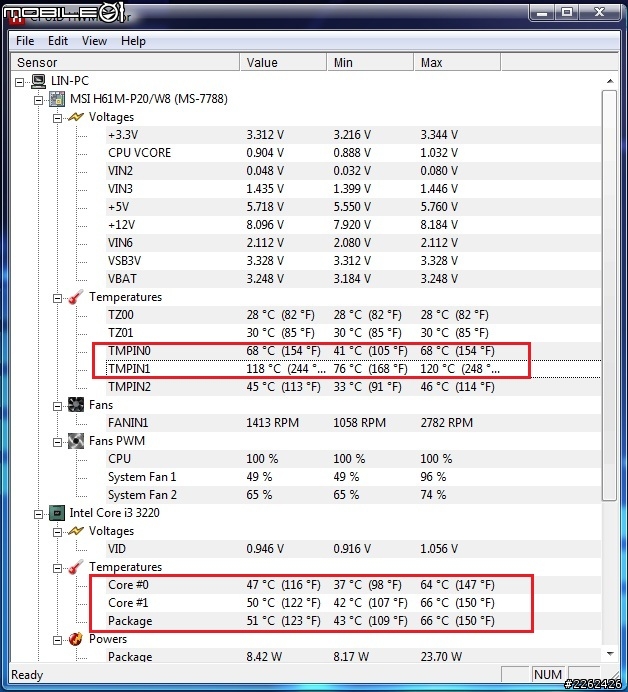The height and width of the screenshot is (692, 628).
Task: Select the FANIN1 fan row
Action: tap(353, 423)
